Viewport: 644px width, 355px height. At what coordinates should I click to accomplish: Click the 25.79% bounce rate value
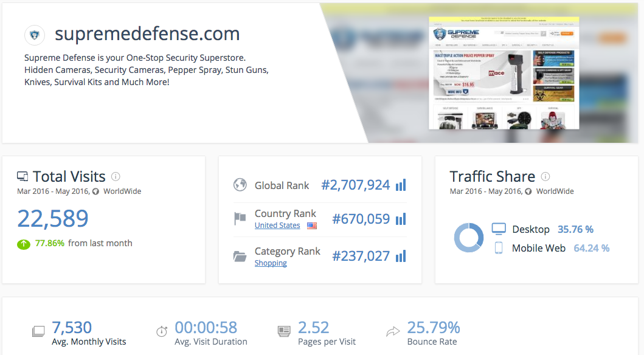[x=434, y=328]
